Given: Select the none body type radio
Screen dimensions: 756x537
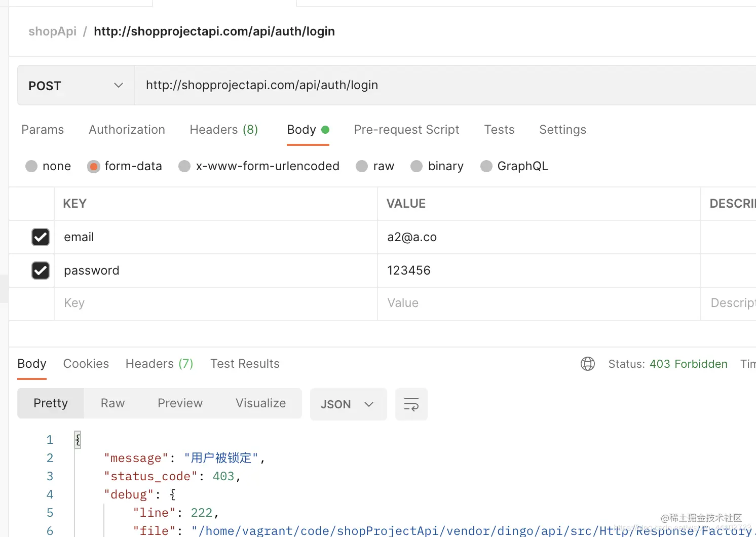Looking at the screenshot, I should [31, 166].
